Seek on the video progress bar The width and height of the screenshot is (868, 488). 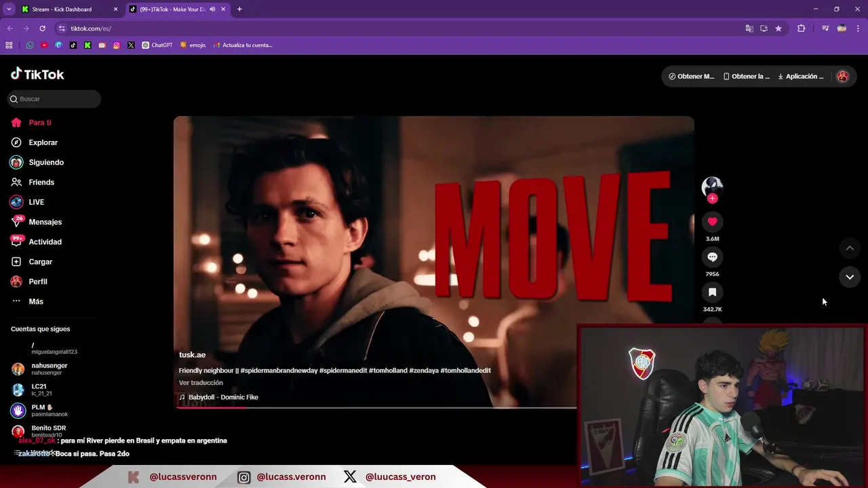tap(375, 408)
